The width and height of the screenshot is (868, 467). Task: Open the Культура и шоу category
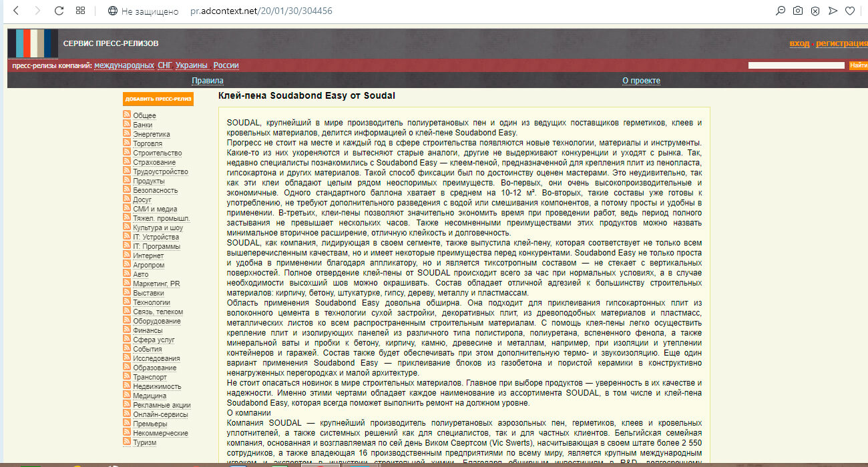point(158,227)
